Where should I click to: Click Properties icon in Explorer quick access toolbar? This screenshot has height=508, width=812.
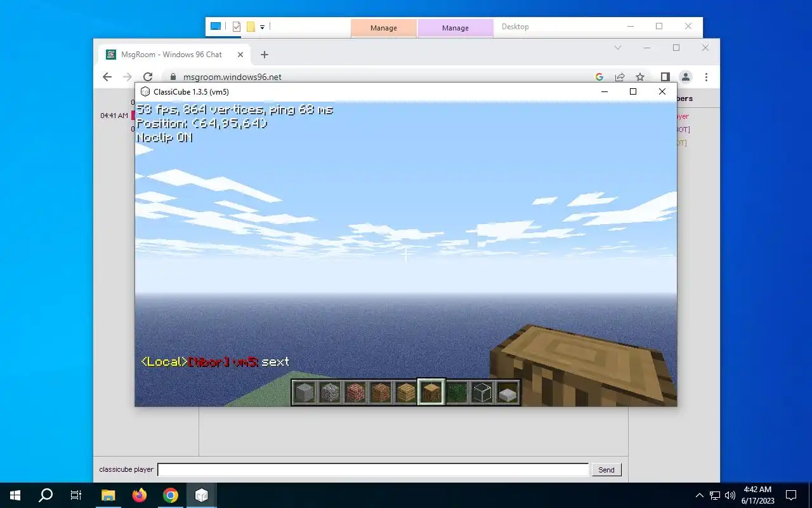pyautogui.click(x=237, y=27)
